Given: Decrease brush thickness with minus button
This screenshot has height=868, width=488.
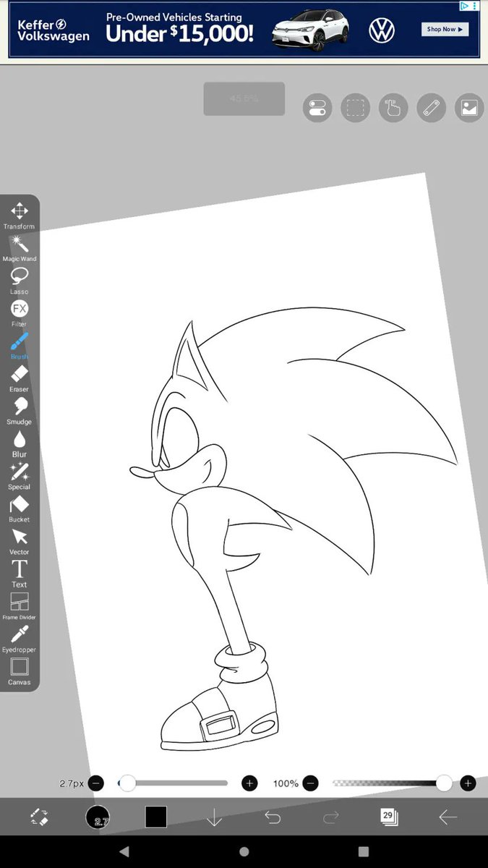Looking at the screenshot, I should 97,783.
